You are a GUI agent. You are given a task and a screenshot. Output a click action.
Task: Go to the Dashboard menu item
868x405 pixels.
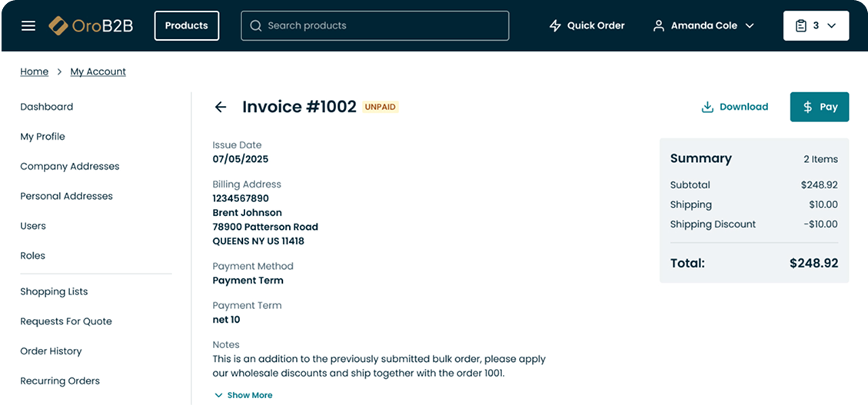(x=46, y=107)
